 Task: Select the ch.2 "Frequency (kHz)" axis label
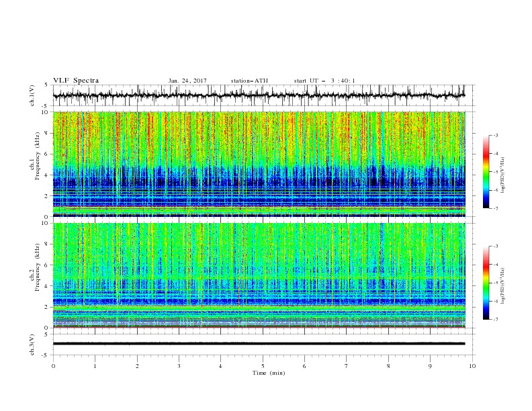tap(37, 267)
